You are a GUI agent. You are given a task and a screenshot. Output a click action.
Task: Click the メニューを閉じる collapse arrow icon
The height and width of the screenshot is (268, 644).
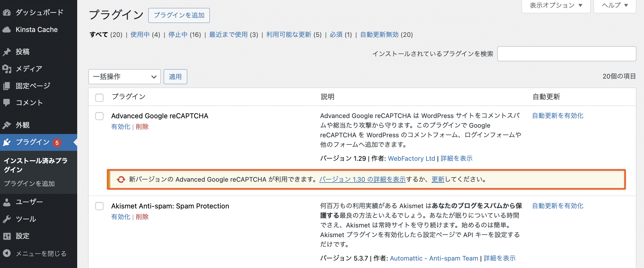tap(7, 253)
